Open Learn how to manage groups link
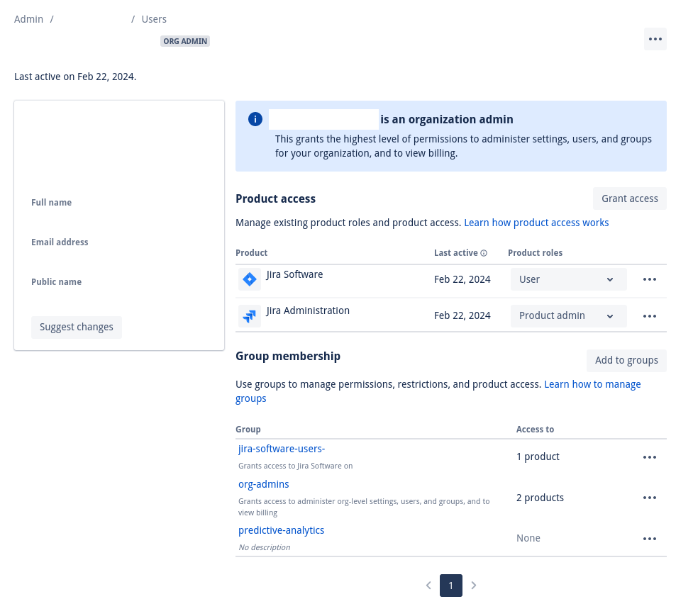Viewport: 693px width, 616px height. [592, 384]
